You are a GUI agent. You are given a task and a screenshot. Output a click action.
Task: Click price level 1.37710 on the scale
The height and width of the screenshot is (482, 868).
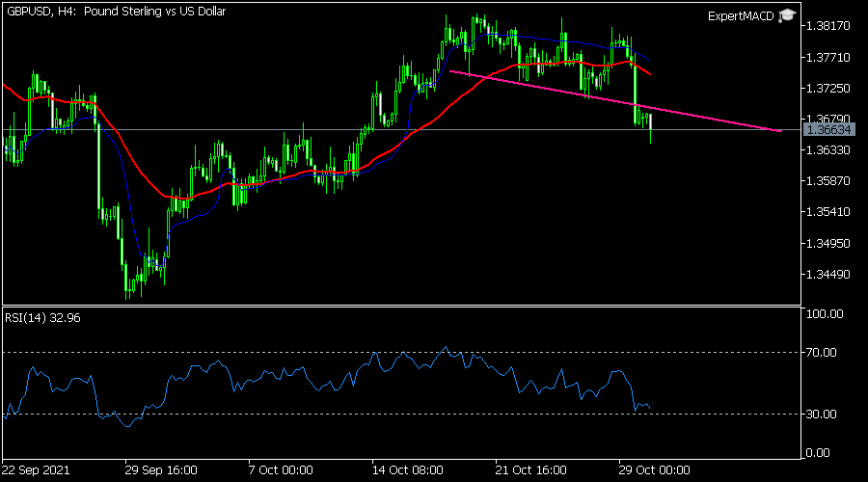tap(828, 58)
